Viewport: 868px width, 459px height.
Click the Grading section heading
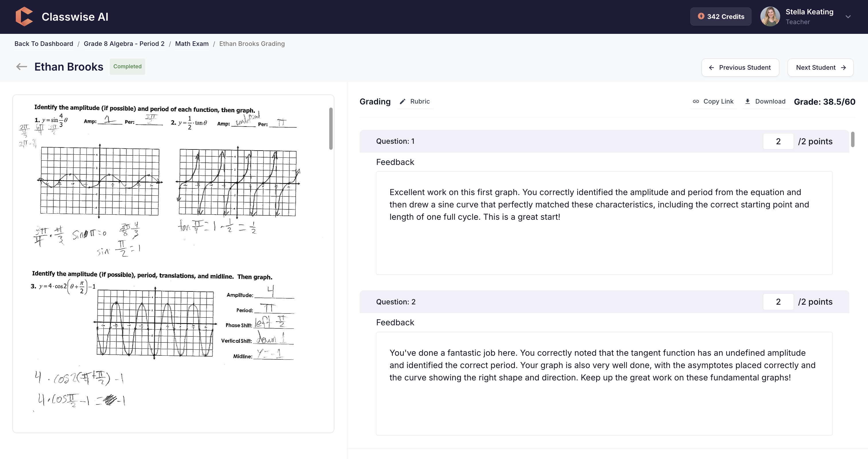[x=375, y=102]
